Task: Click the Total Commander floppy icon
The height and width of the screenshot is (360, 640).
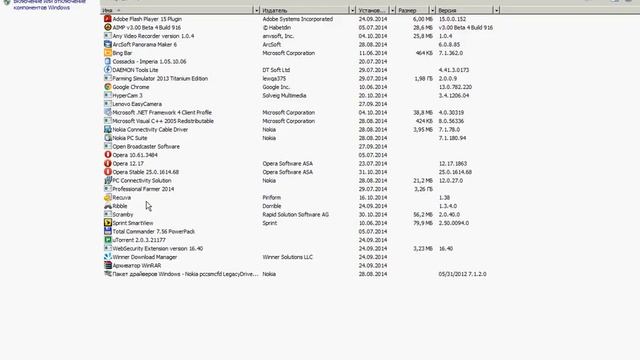Action: [x=108, y=231]
